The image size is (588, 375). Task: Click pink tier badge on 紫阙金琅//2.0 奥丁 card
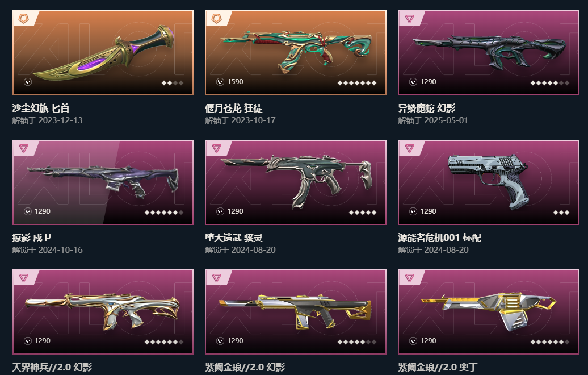coord(410,278)
